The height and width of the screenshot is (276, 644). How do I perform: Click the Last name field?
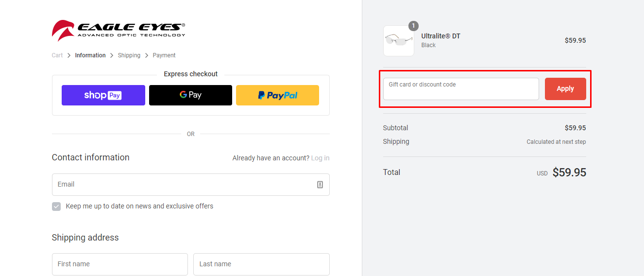point(261,264)
